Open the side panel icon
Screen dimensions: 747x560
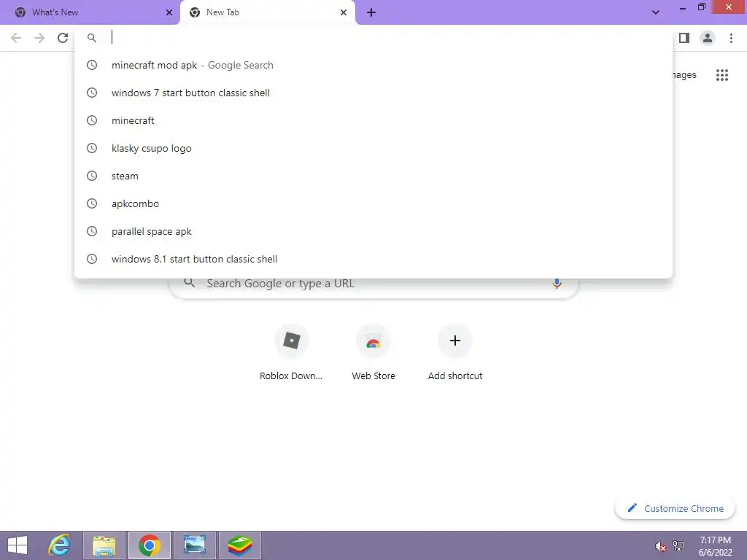[x=684, y=38]
